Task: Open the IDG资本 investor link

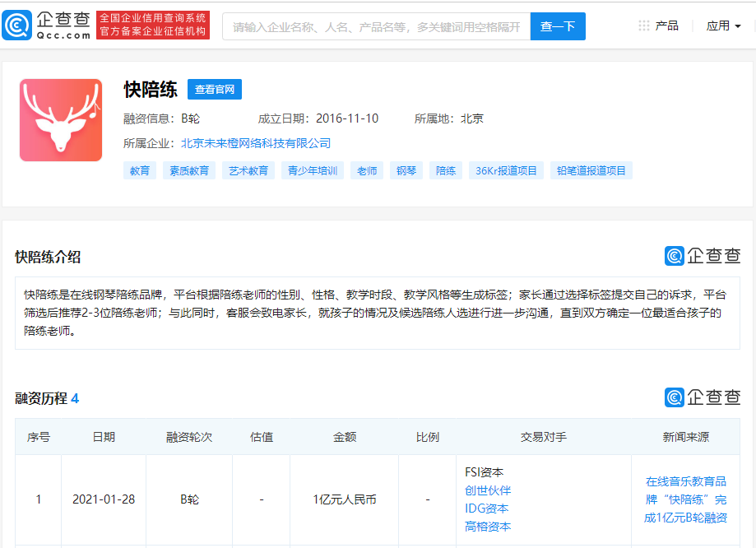Action: (486, 509)
